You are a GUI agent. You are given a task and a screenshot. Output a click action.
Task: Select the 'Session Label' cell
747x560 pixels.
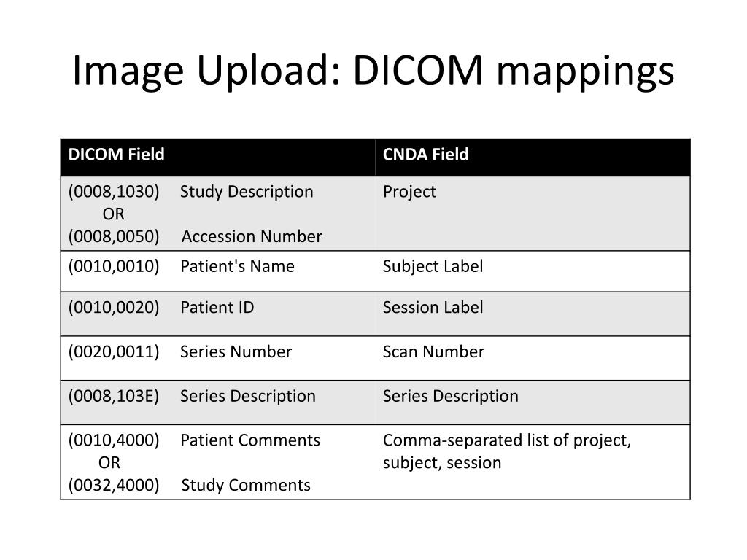click(x=433, y=308)
